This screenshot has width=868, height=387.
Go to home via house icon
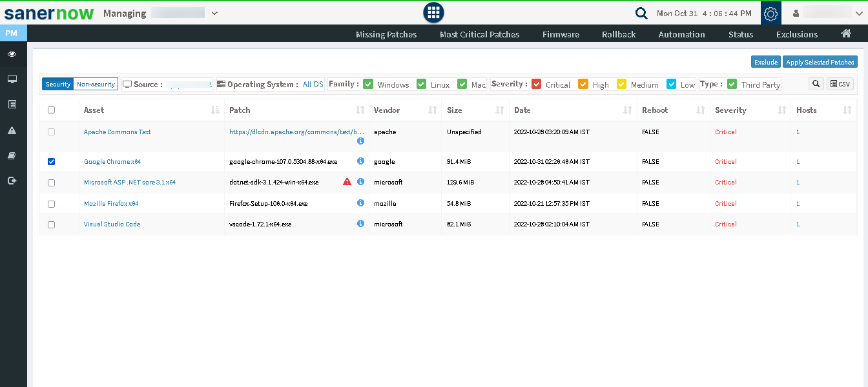pyautogui.click(x=846, y=34)
